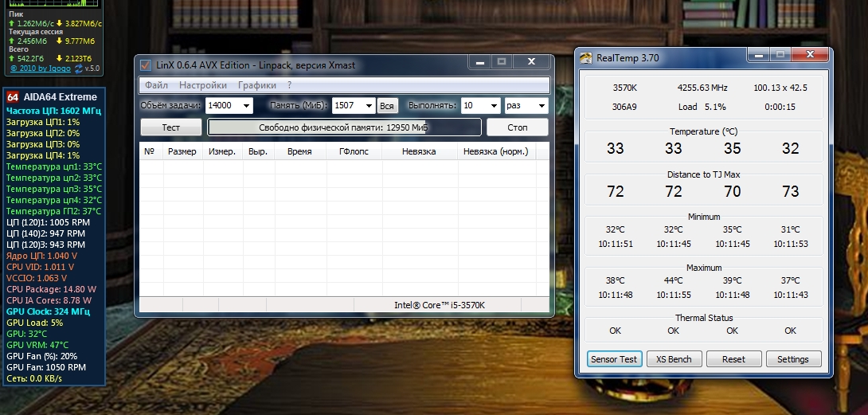Click the Distance to TJ Max value 73

pos(791,191)
